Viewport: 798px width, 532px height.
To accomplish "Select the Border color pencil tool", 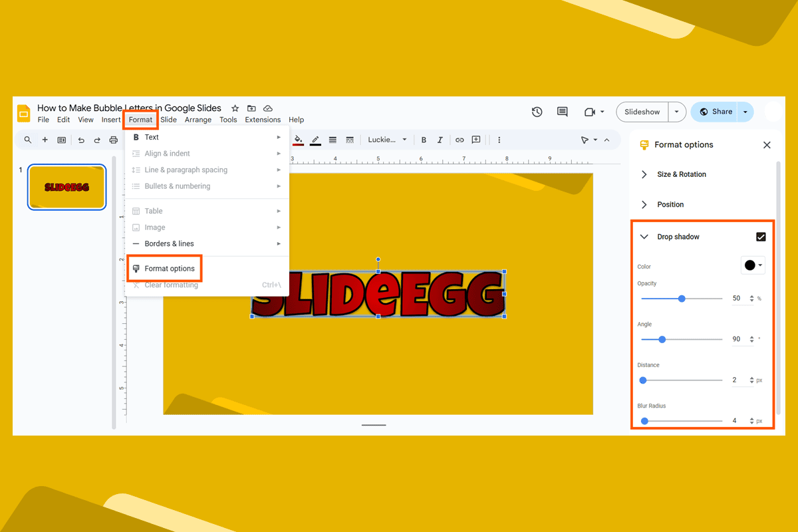I will click(315, 140).
